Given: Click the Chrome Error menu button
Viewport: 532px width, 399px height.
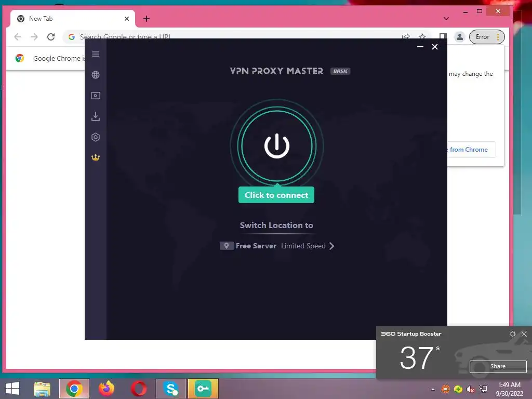Looking at the screenshot, I should (487, 37).
